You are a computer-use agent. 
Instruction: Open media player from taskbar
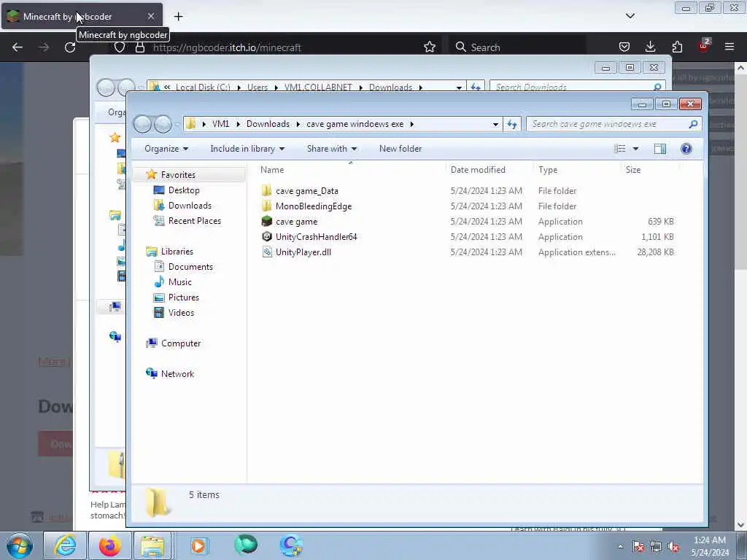point(198,545)
